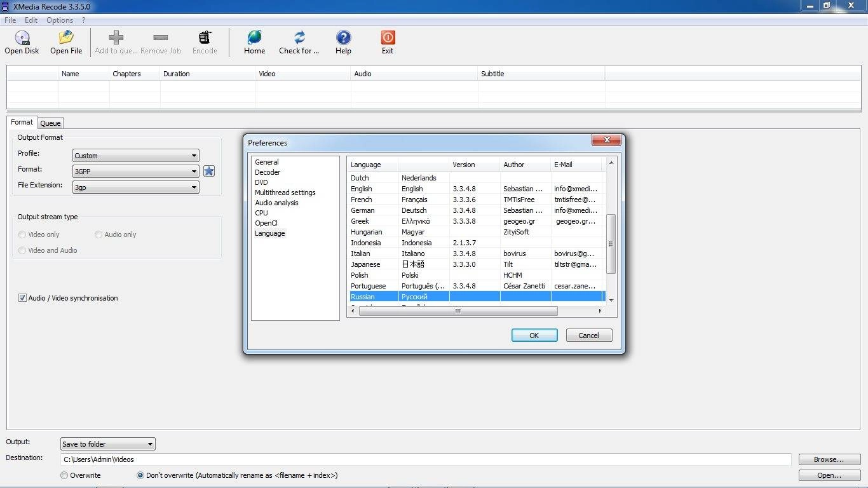Select General in Preferences categories

[x=267, y=162]
